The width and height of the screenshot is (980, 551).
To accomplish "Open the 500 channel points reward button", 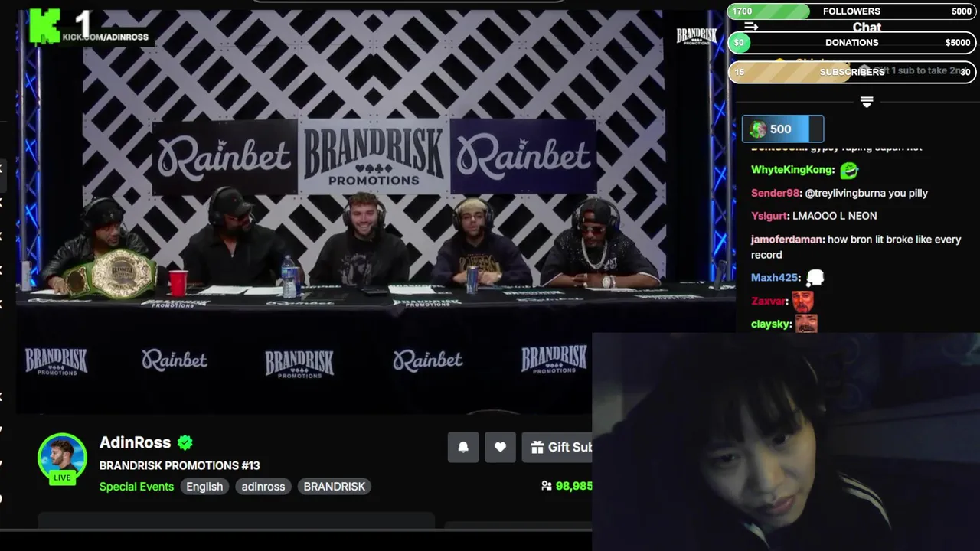I will (782, 129).
